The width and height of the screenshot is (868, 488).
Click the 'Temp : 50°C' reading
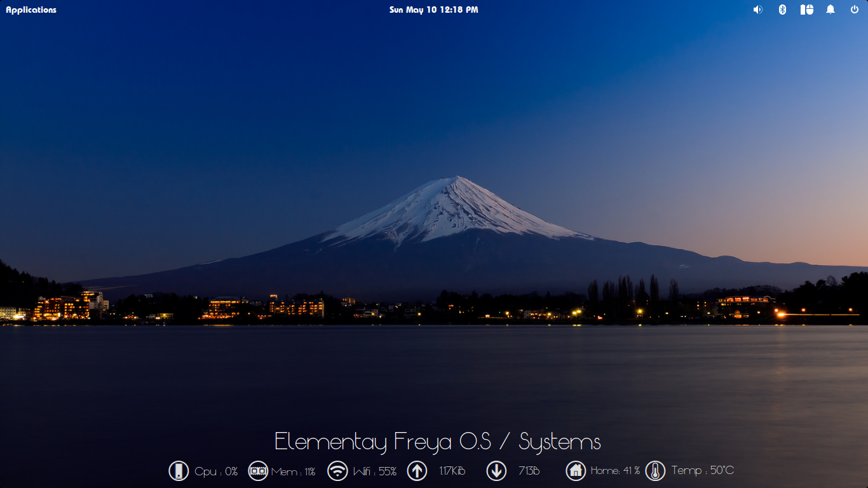point(703,471)
